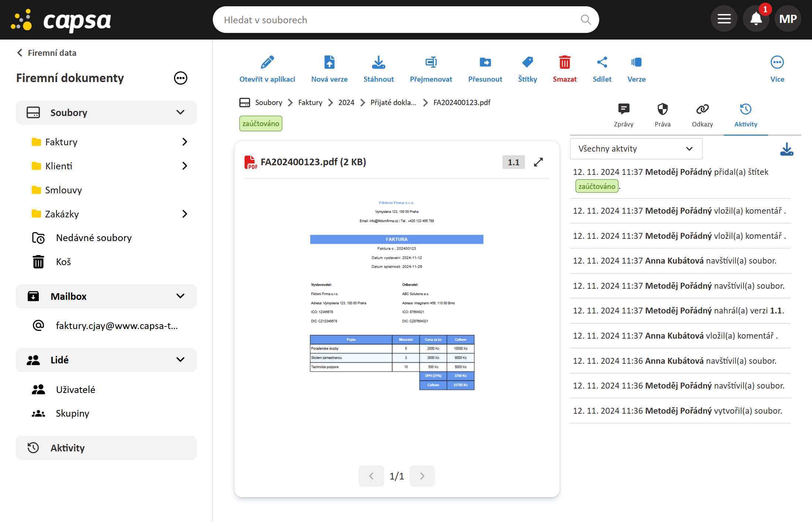Image resolution: width=812 pixels, height=522 pixels.
Task: Expand the Faktury folder chevron
Action: coord(185,142)
